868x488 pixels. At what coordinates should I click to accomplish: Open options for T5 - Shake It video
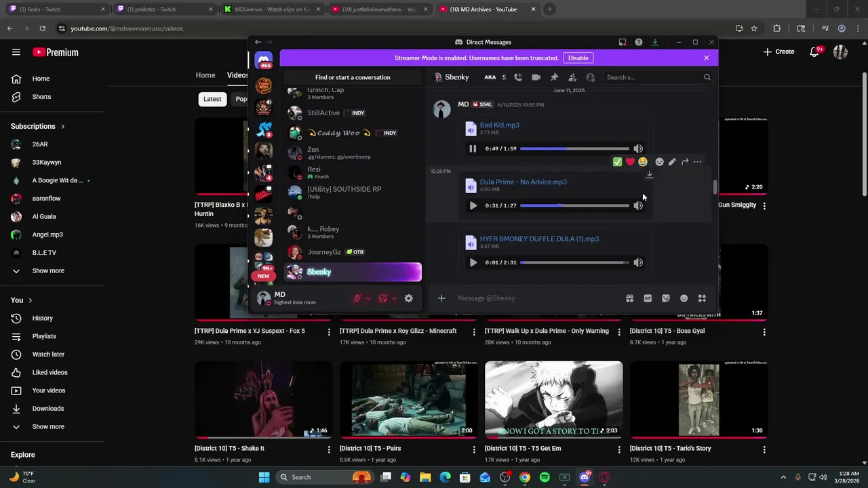tap(329, 449)
